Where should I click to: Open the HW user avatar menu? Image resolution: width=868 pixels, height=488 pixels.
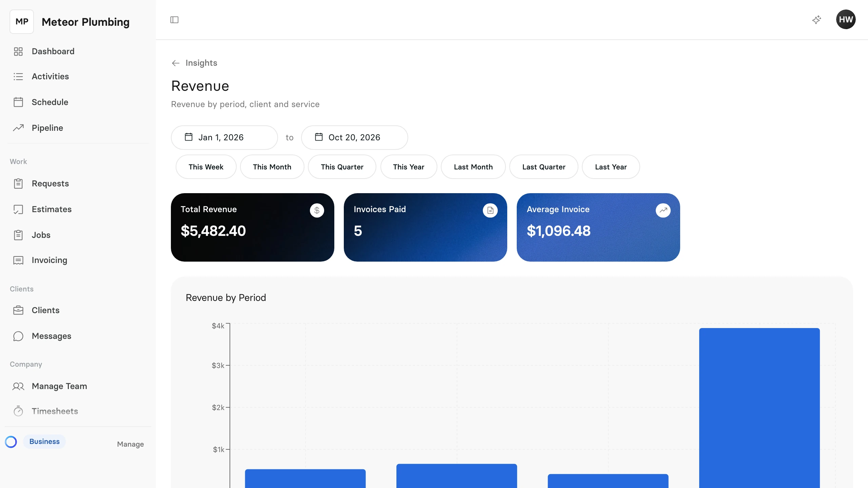(846, 20)
